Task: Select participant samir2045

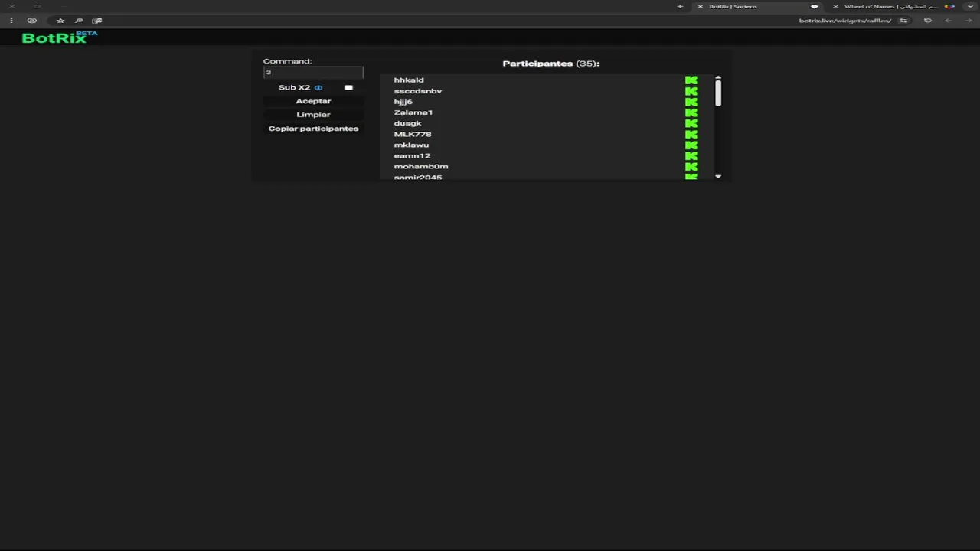Action: (x=418, y=177)
